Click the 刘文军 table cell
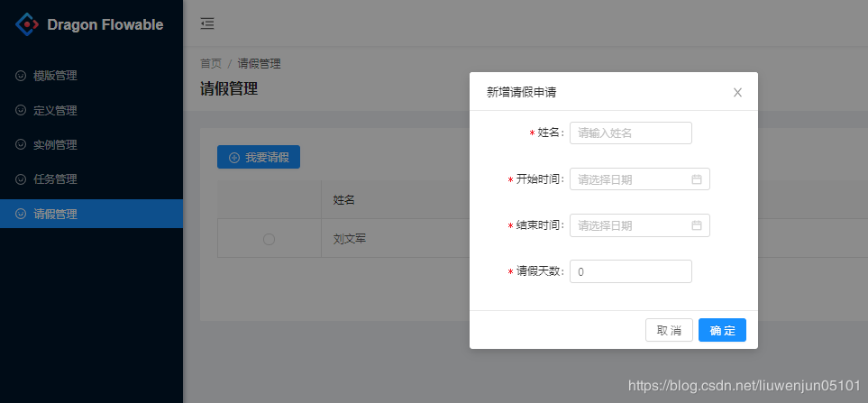868x403 pixels. (x=350, y=239)
